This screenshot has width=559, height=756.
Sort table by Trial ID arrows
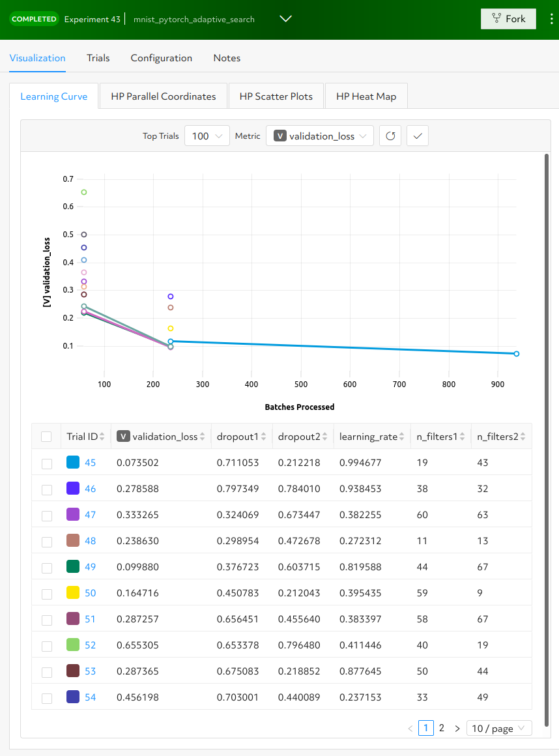tap(102, 437)
